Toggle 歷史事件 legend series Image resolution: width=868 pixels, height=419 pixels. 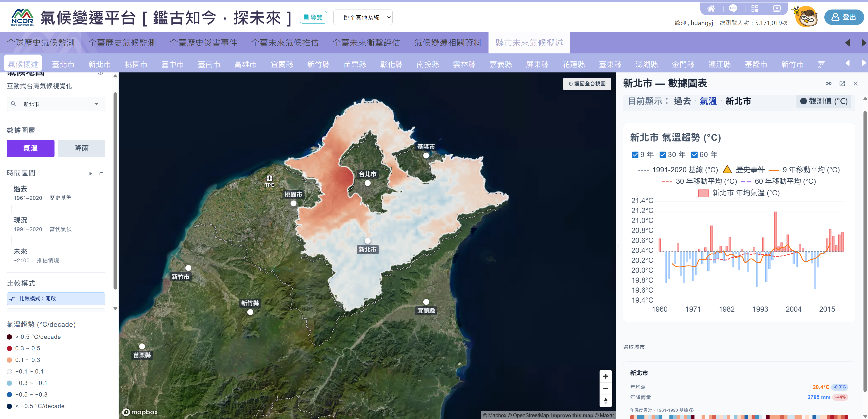point(744,169)
